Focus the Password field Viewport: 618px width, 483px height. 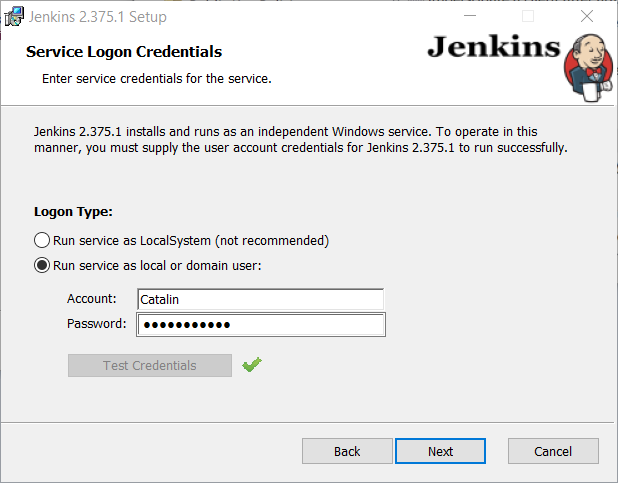(261, 324)
